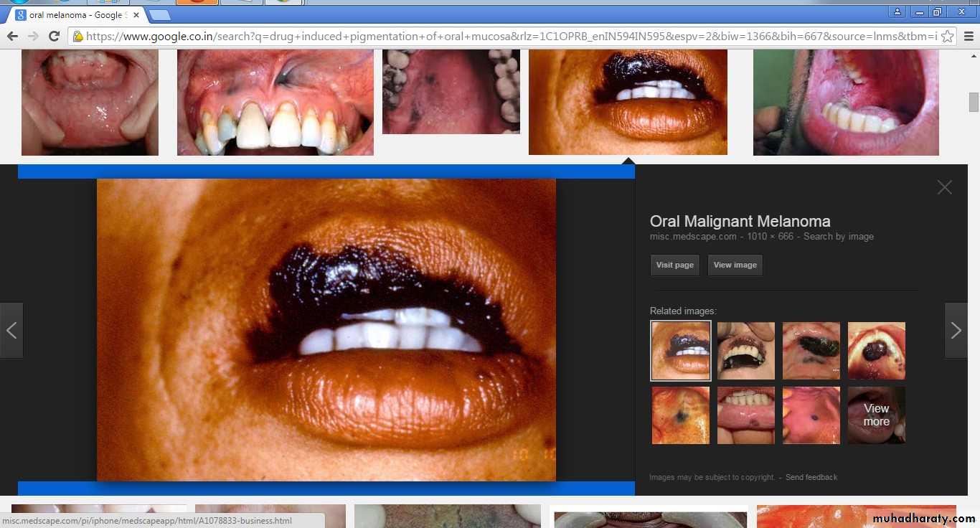This screenshot has height=528, width=980.
Task: Open a new browser tab
Action: 159,15
